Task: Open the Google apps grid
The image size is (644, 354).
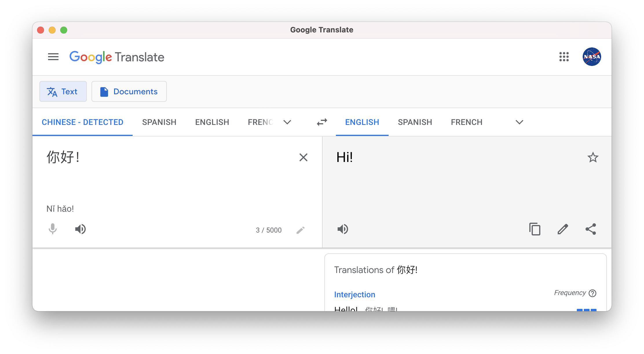Action: [564, 57]
